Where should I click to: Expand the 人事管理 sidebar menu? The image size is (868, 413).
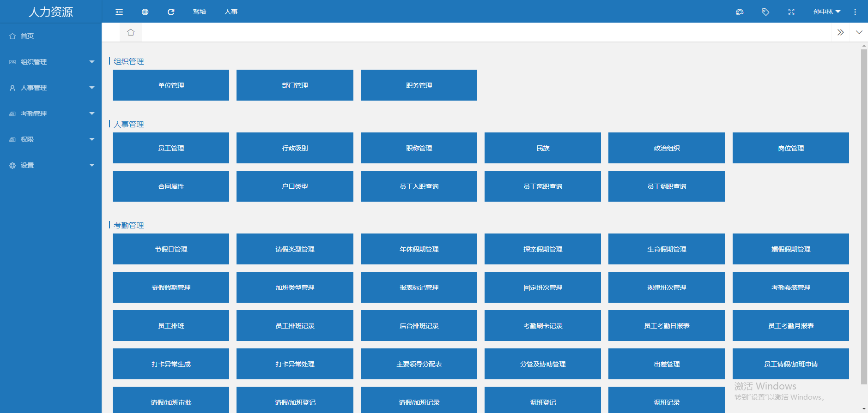click(51, 88)
